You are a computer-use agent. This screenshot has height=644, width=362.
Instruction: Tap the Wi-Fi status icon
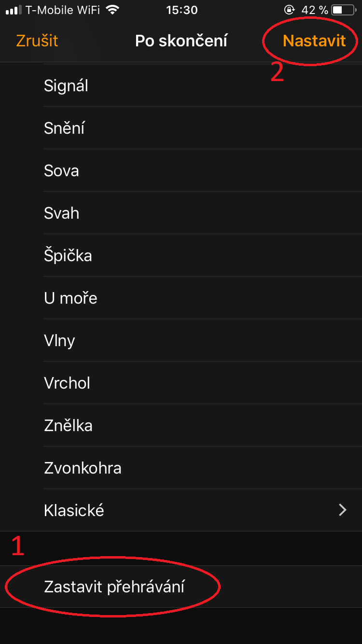click(113, 10)
